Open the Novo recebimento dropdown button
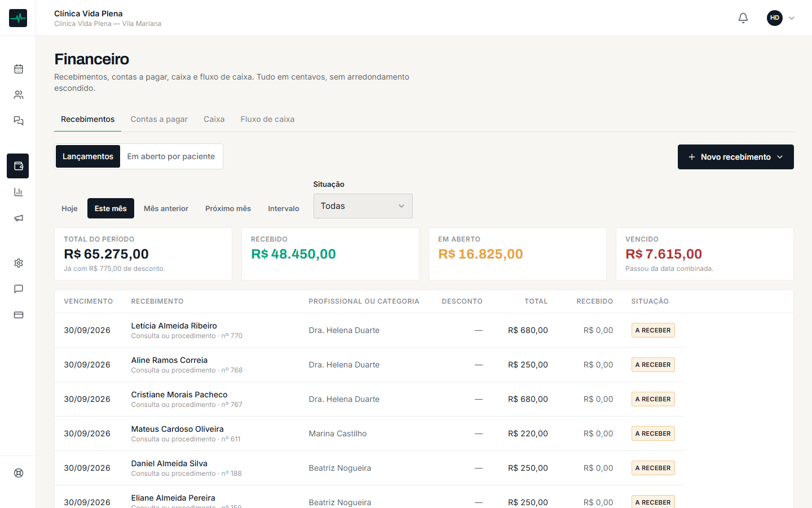812x508 pixels. pos(735,157)
